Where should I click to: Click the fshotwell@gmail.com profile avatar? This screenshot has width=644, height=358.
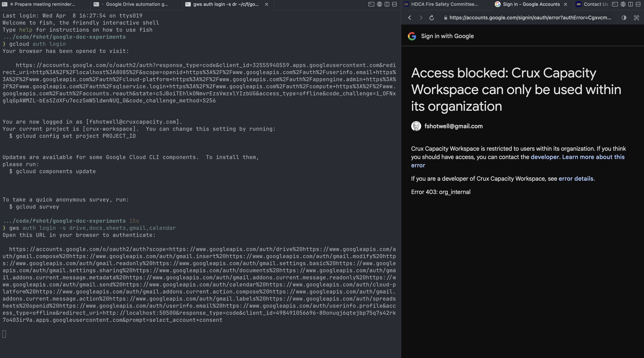(416, 126)
